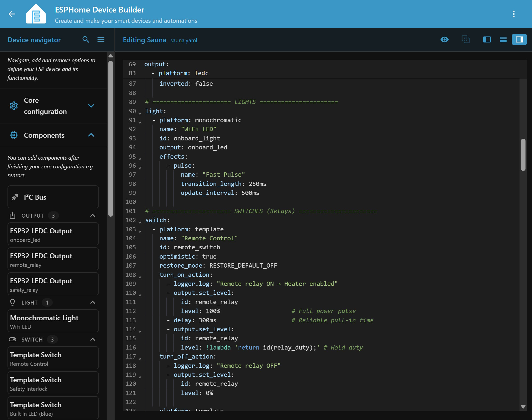This screenshot has height=420, width=532.
Task: Fold output.set_level at line 114
Action: tap(140, 331)
